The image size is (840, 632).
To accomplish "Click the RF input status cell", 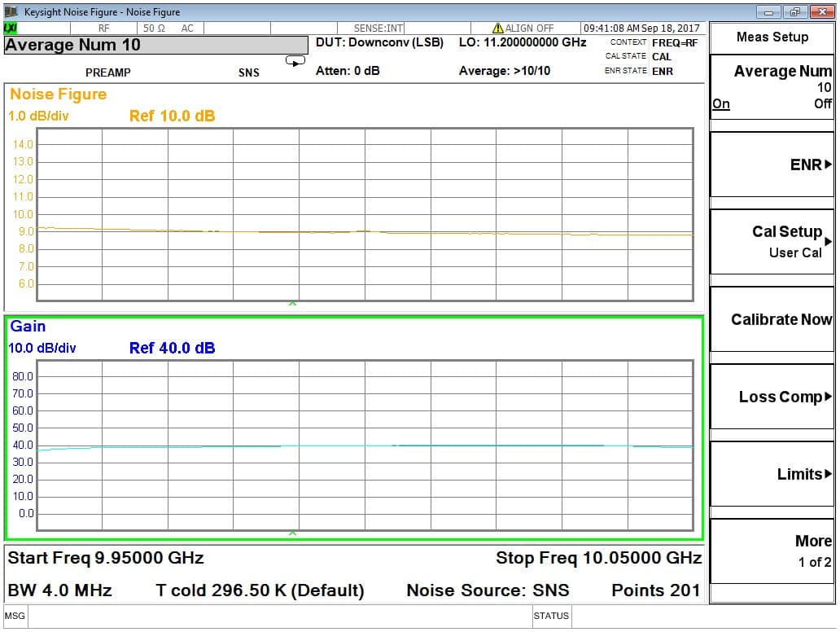I will click(104, 28).
